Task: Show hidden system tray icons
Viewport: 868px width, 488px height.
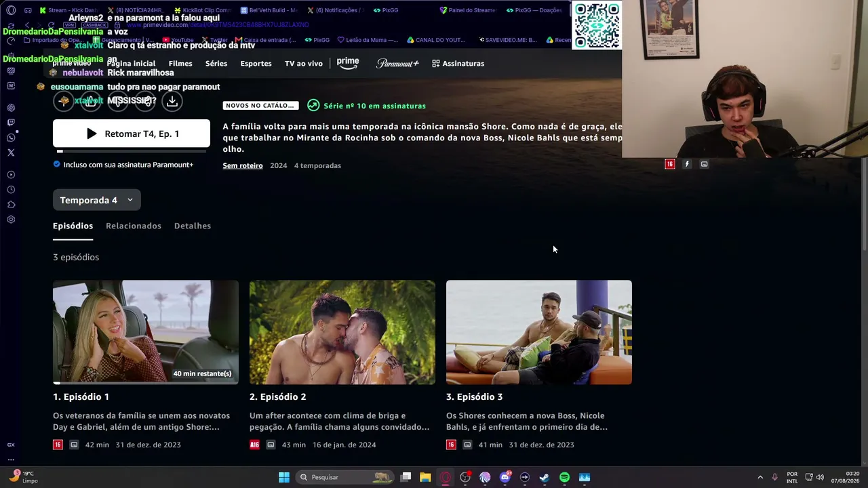Action: click(x=760, y=477)
